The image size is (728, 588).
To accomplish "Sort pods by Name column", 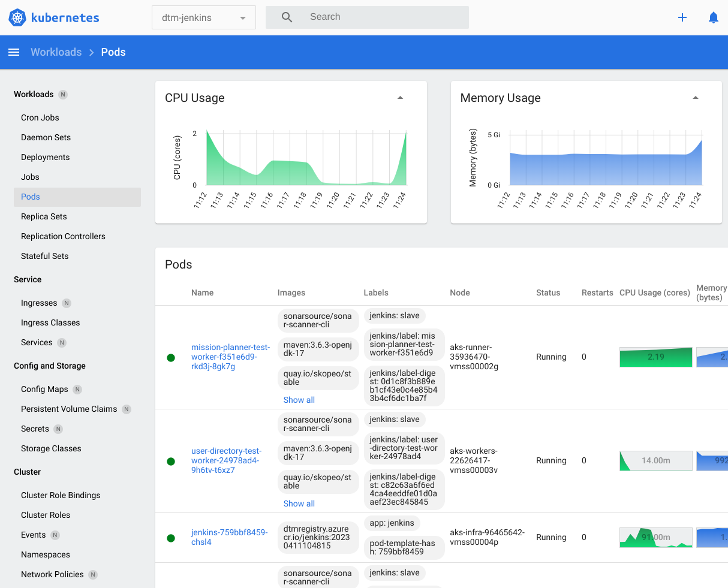I will (x=203, y=293).
